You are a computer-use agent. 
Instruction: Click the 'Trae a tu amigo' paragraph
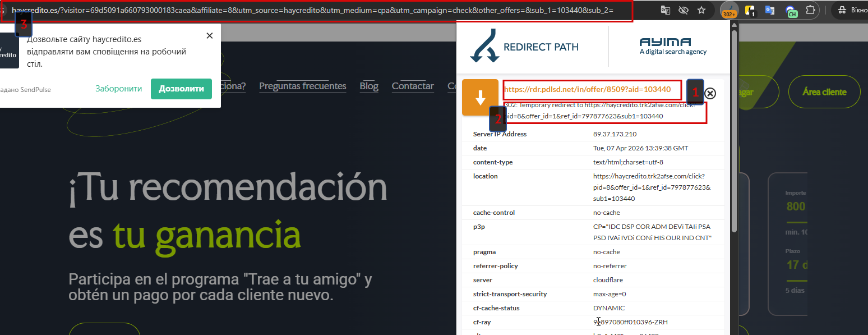(x=220, y=287)
